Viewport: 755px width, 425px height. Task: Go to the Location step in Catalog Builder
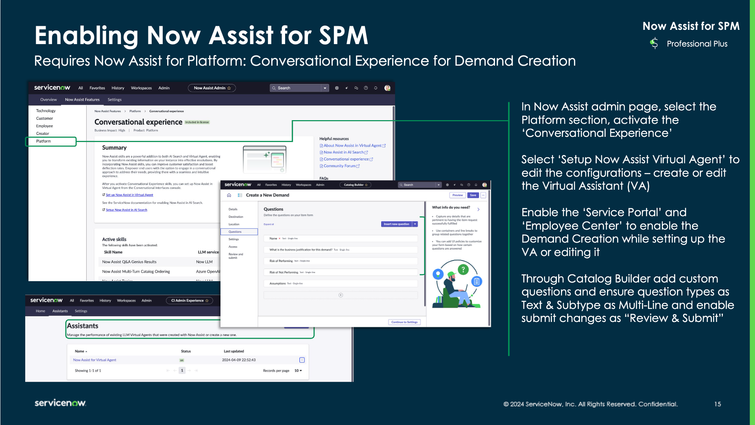pyautogui.click(x=234, y=224)
